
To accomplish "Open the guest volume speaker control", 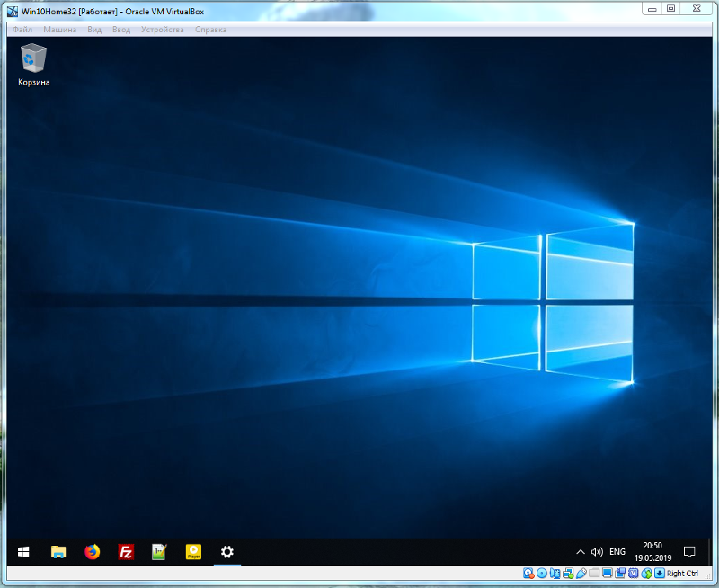I will (597, 552).
